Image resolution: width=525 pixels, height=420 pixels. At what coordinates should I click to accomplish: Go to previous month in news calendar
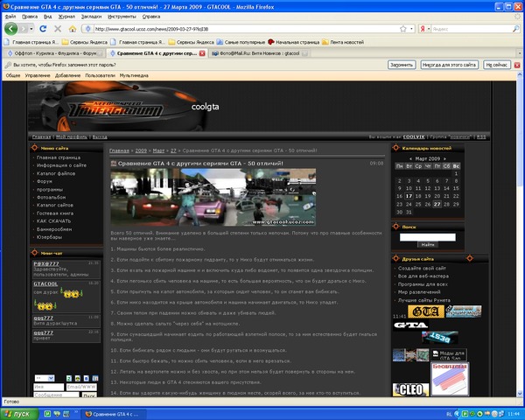(x=410, y=158)
